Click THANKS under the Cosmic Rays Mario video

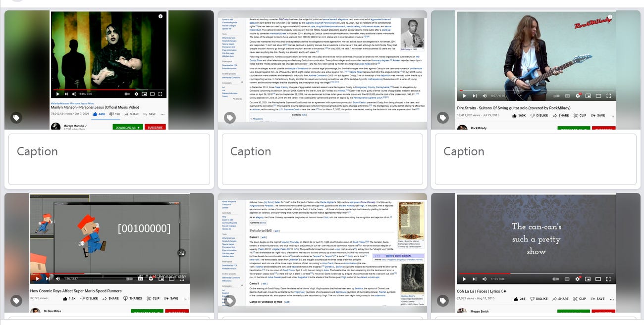pos(133,298)
